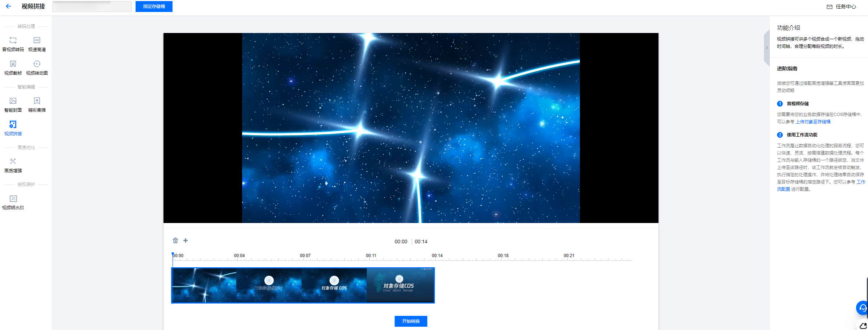868x330 pixels.
Task: Open 任务中心
Action: (x=841, y=7)
